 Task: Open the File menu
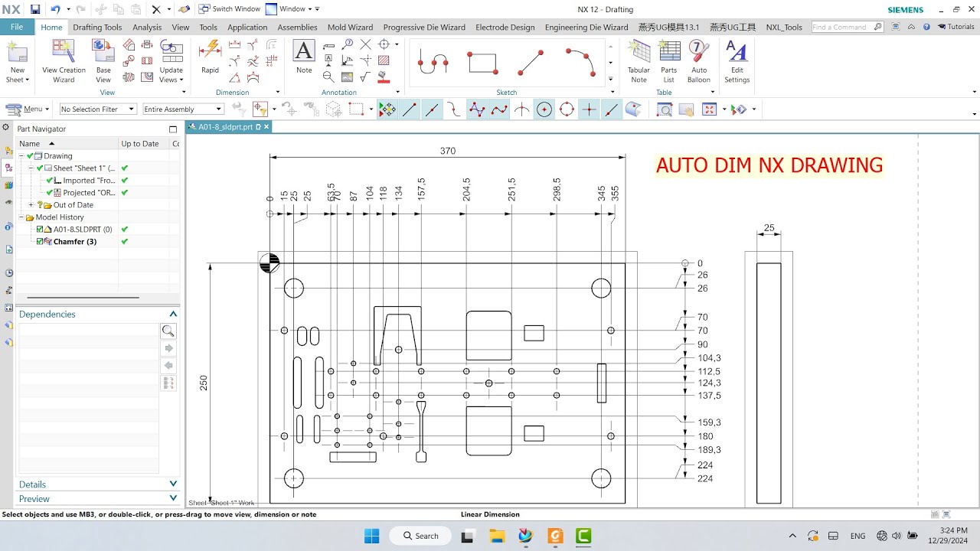click(x=17, y=27)
